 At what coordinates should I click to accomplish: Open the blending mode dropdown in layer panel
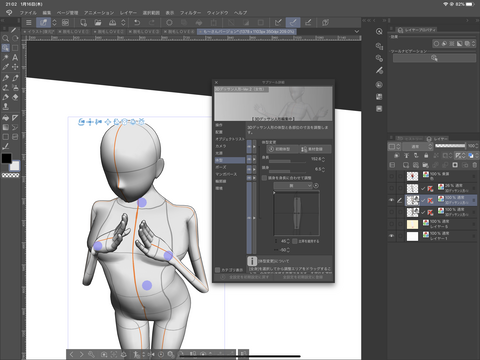417,146
